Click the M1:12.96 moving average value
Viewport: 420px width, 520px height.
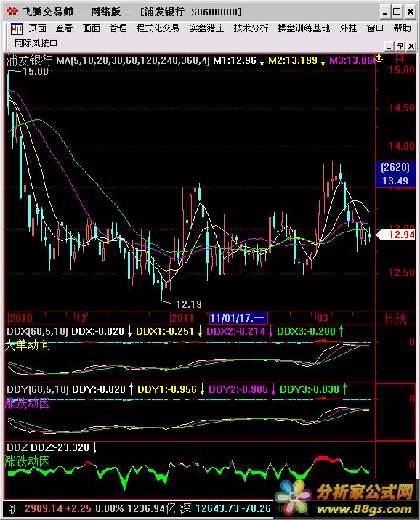click(235, 60)
